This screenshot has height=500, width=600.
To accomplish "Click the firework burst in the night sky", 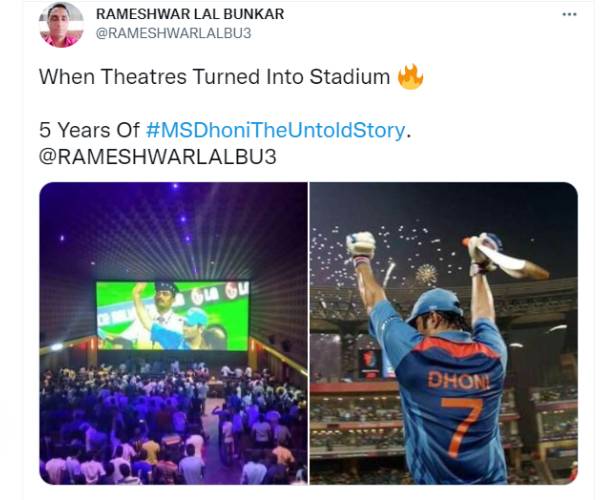I will [426, 274].
